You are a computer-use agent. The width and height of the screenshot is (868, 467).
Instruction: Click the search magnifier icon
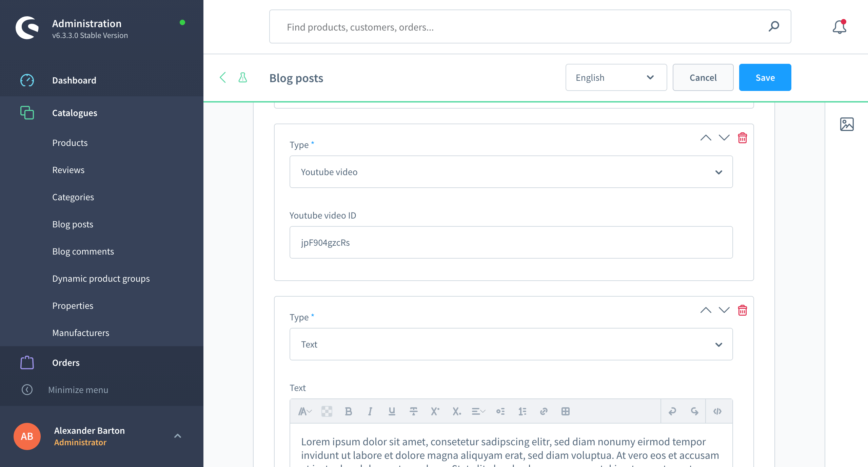coord(774,26)
